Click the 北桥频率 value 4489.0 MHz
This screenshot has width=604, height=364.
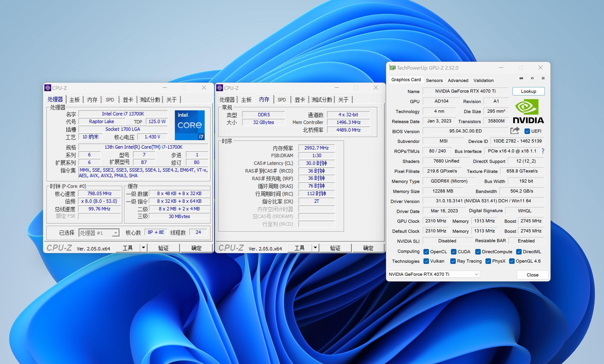pos(348,130)
